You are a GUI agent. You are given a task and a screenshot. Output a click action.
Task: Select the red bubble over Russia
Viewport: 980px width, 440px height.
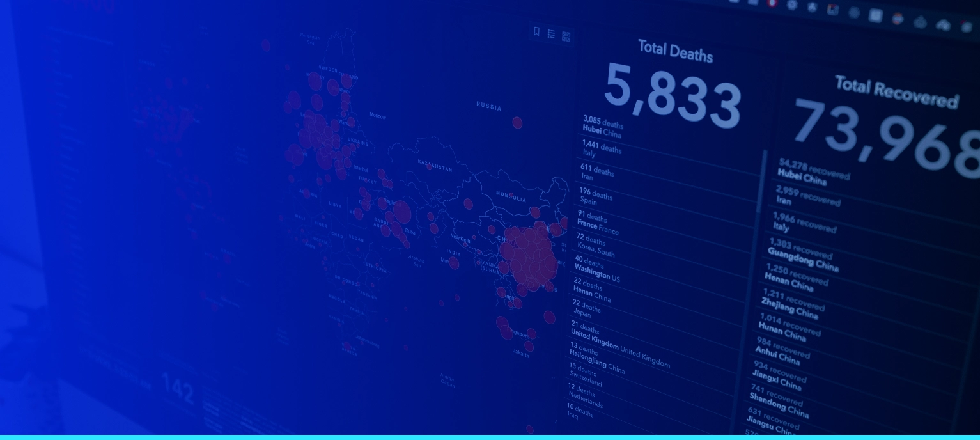point(517,123)
